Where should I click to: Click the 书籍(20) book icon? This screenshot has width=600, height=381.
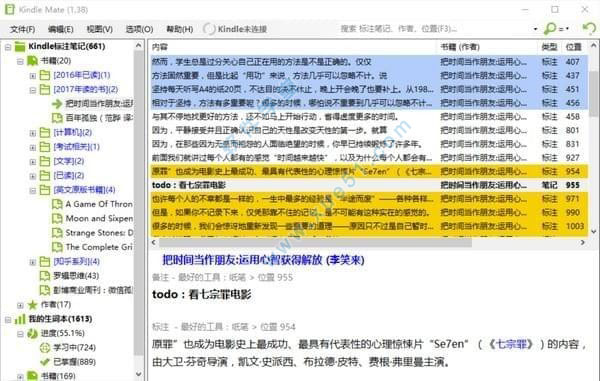(x=32, y=61)
